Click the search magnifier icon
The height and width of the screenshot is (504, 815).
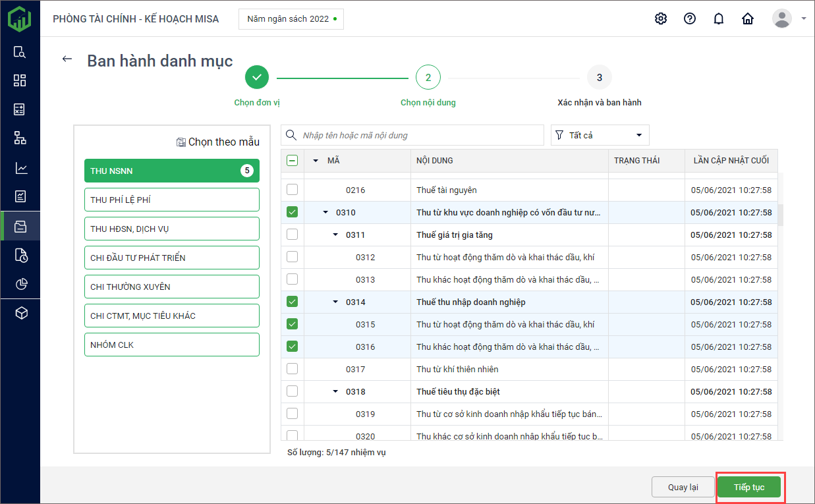click(291, 135)
